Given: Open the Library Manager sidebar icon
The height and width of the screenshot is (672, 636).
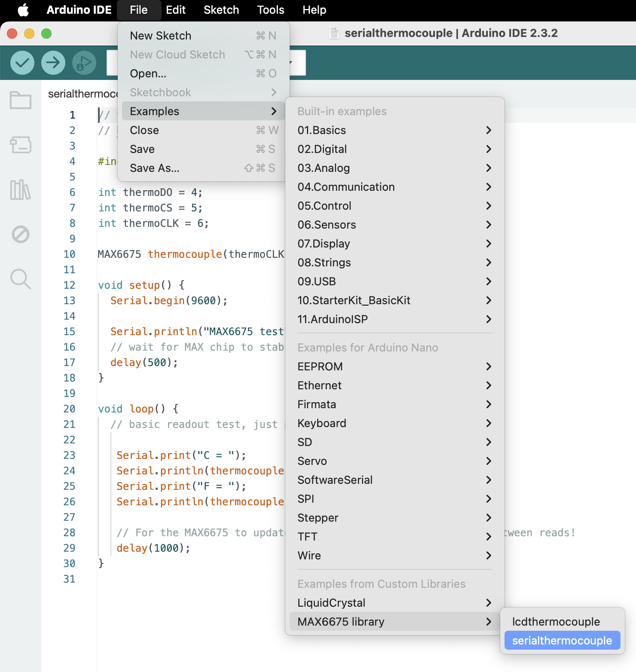Looking at the screenshot, I should point(21,189).
